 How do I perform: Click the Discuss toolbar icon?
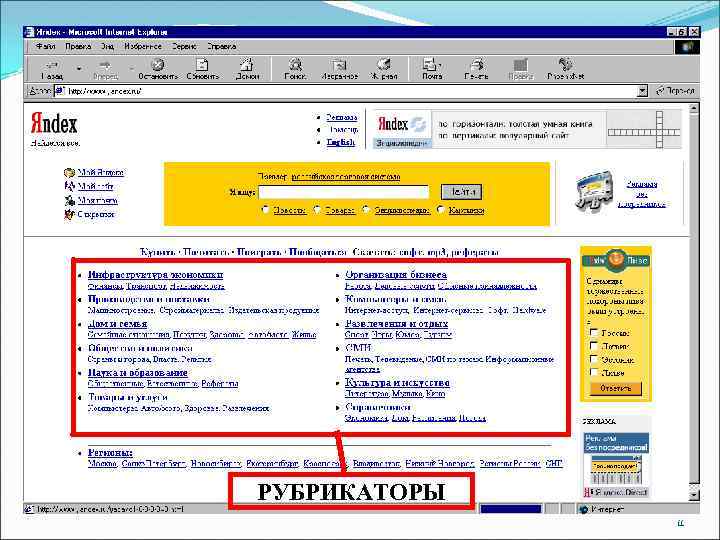click(x=565, y=64)
